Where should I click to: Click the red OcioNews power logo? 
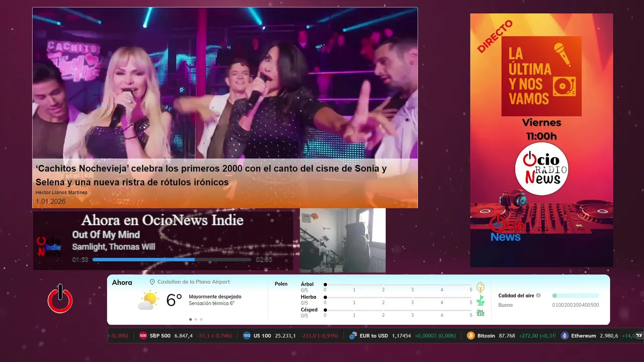[60, 299]
